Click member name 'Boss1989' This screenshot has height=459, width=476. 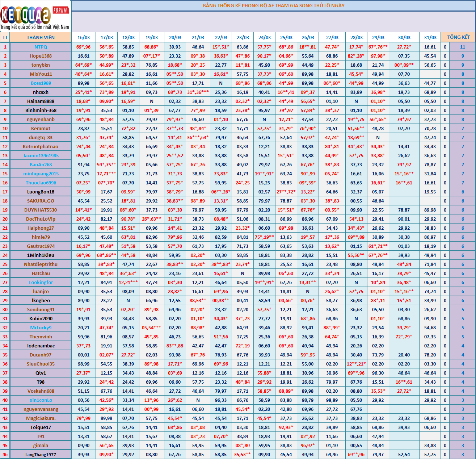41,83
